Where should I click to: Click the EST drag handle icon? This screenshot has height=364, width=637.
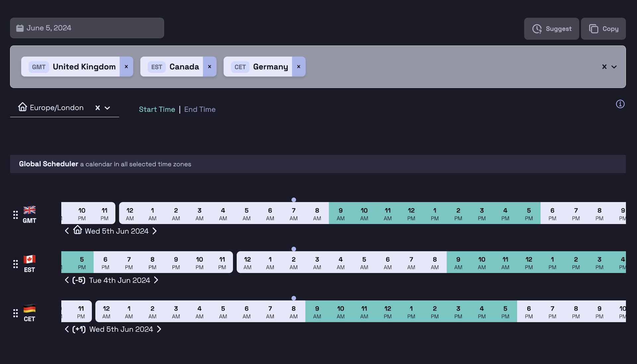click(x=15, y=263)
